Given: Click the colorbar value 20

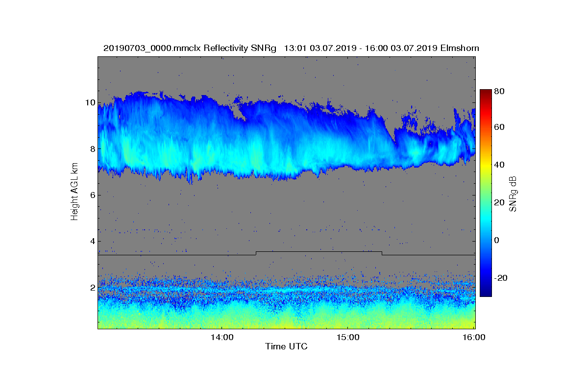Looking at the screenshot, I should [x=499, y=202].
